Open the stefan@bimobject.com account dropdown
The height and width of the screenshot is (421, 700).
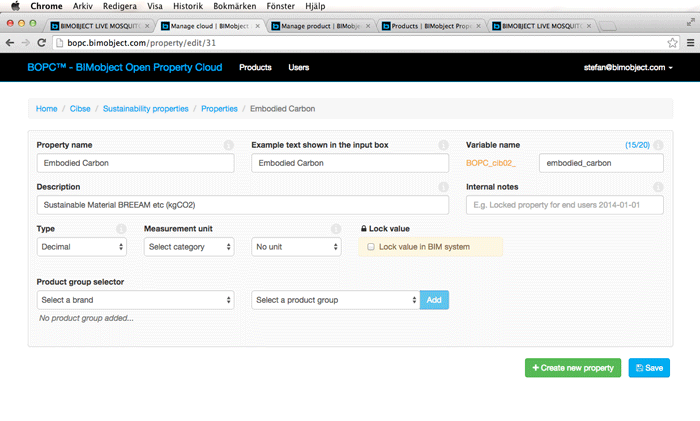[628, 67]
